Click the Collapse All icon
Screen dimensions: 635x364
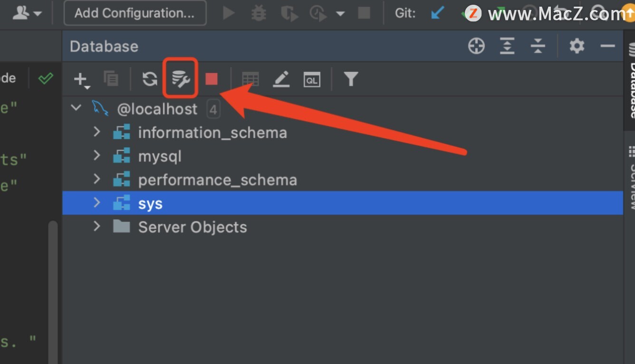coord(538,46)
